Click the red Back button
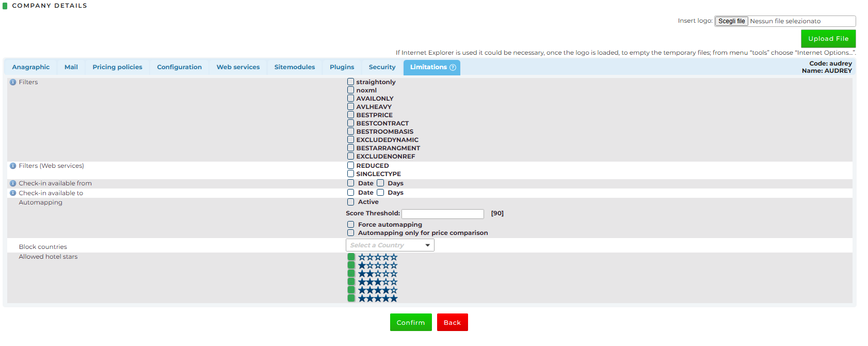Viewport: 868px width, 346px height. [x=453, y=322]
